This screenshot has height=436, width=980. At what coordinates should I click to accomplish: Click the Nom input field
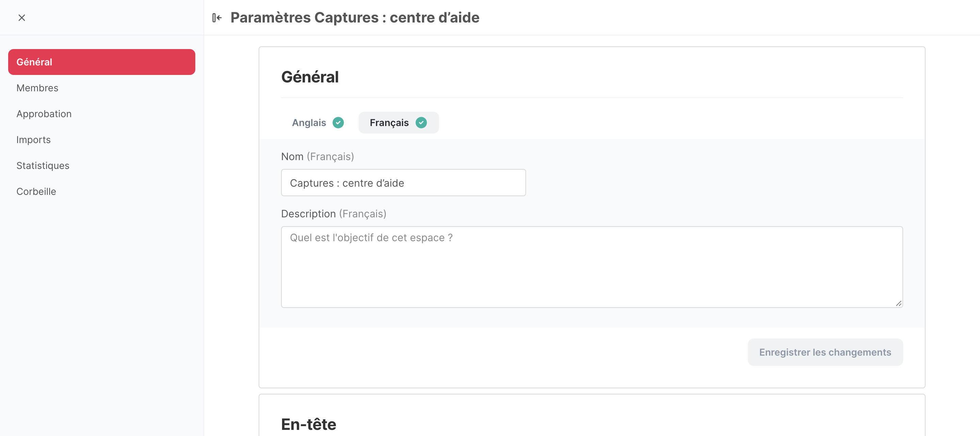[403, 183]
